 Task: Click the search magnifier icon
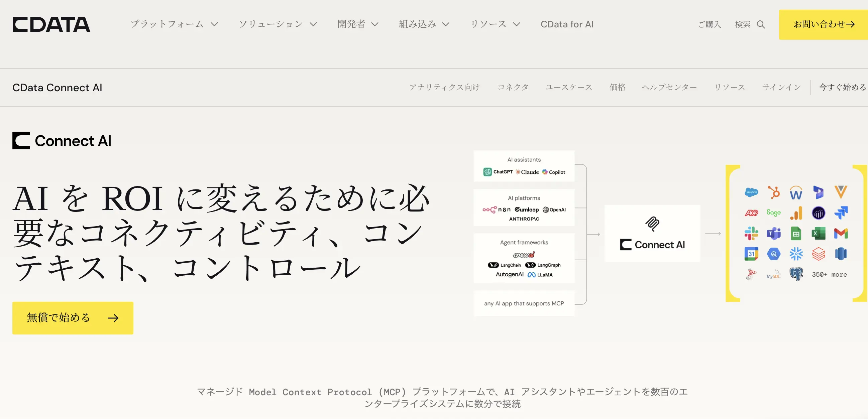click(761, 24)
